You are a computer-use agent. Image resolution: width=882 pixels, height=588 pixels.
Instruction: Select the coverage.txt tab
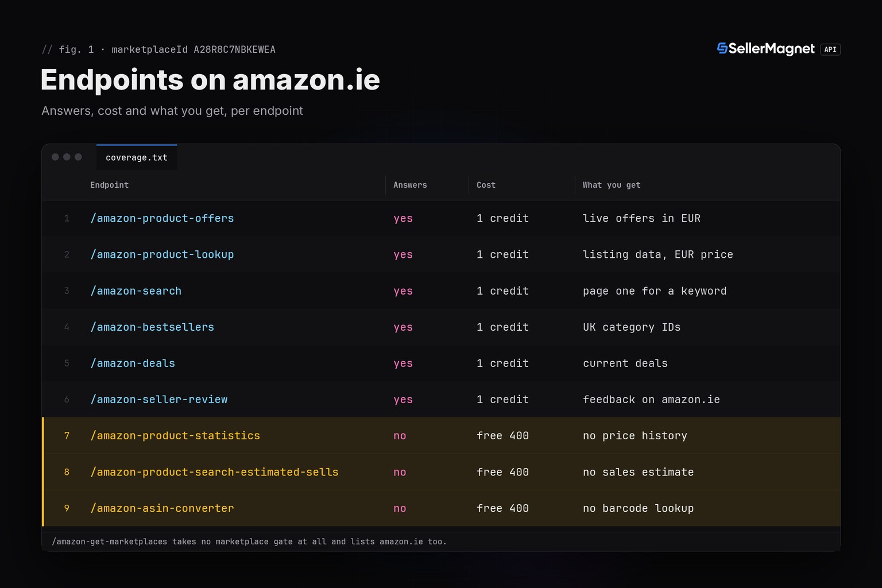pyautogui.click(x=137, y=157)
